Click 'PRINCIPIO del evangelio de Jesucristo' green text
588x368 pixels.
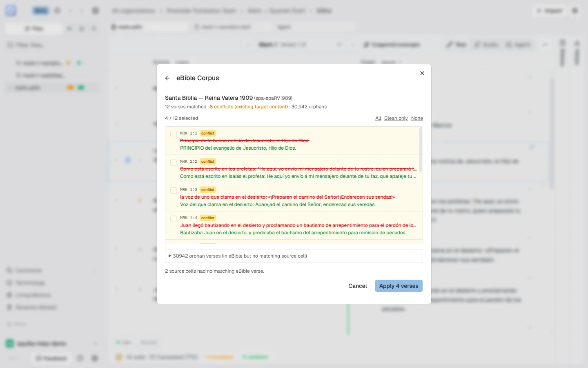[x=238, y=148]
